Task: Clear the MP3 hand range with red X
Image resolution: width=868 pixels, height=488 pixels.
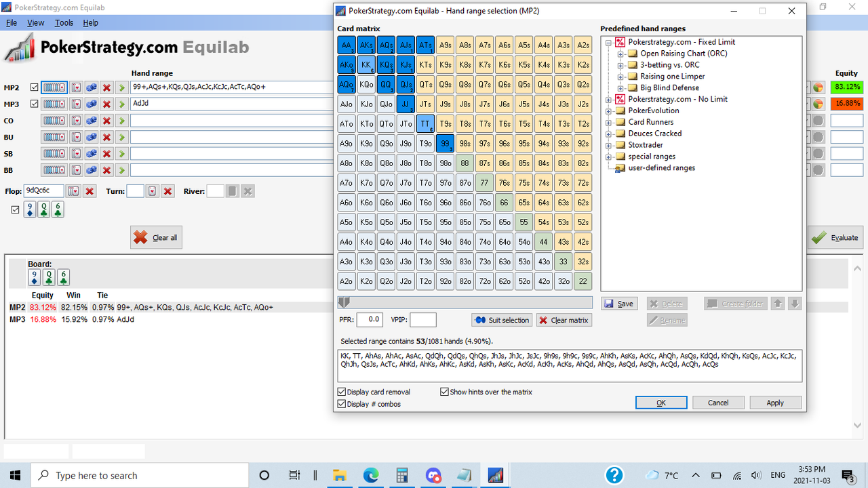Action: coord(106,104)
